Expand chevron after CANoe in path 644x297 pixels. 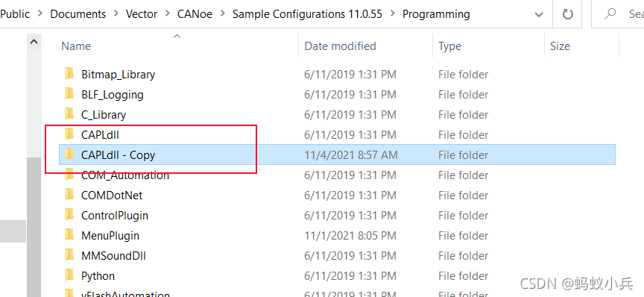(222, 13)
